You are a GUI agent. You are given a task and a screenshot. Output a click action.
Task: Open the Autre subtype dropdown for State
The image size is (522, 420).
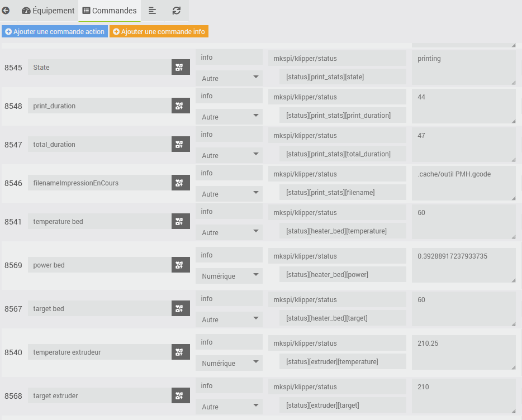pos(229,79)
